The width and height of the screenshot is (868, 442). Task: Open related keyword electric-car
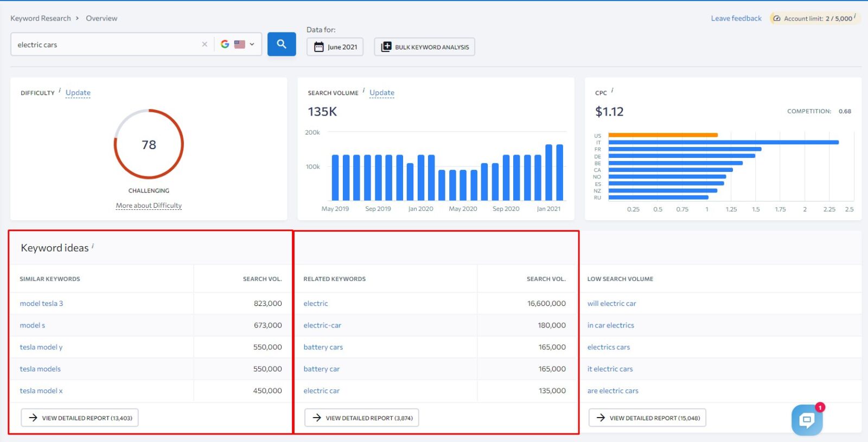[x=322, y=325]
